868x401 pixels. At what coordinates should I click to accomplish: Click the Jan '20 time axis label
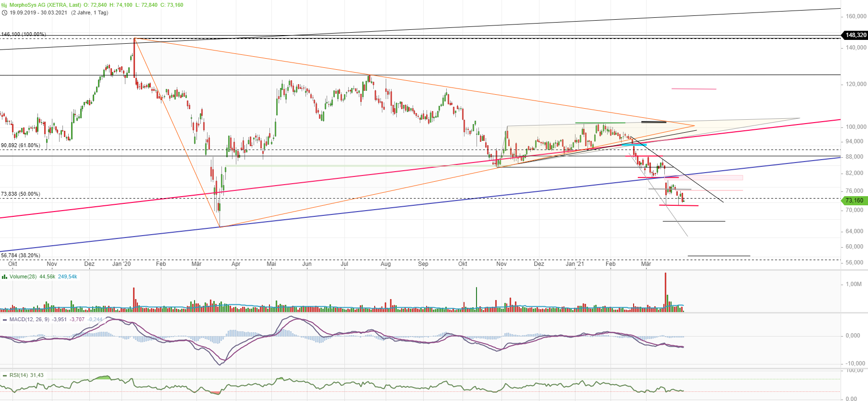click(x=122, y=264)
